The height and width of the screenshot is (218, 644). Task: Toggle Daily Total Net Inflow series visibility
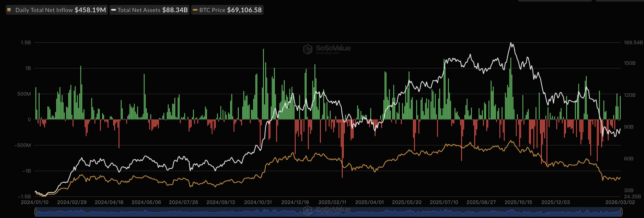tap(44, 10)
